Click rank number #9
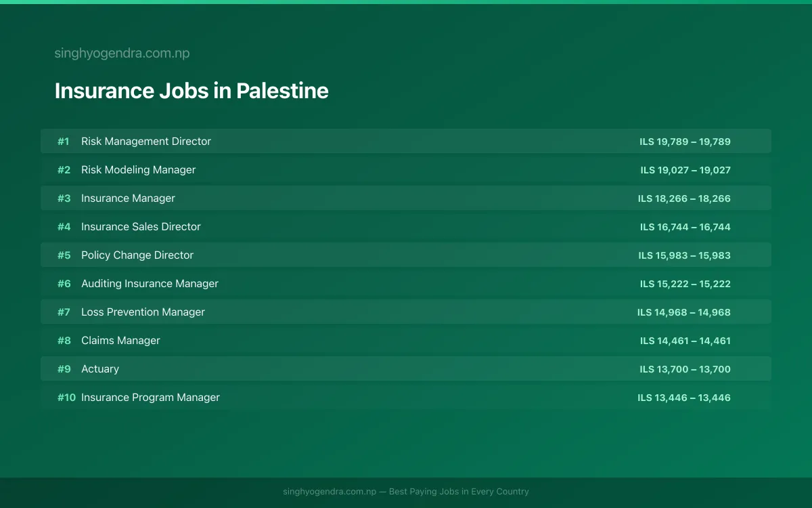Image resolution: width=812 pixels, height=508 pixels. pyautogui.click(x=64, y=369)
